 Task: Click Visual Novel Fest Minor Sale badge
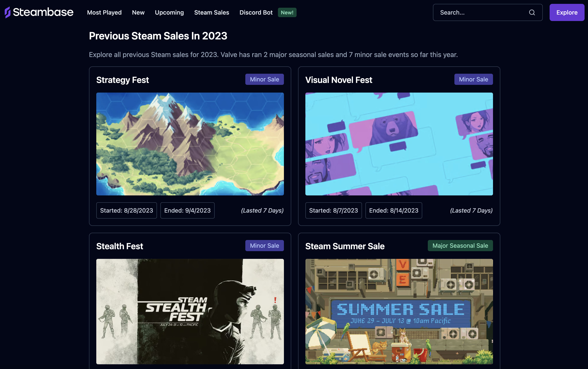(473, 79)
